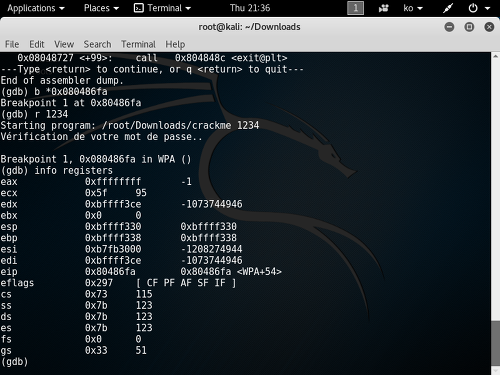The image size is (500, 375).
Task: Click 'Breakpoint 1, 0x080486fa in WPA ()' line
Action: pyautogui.click(x=96, y=159)
